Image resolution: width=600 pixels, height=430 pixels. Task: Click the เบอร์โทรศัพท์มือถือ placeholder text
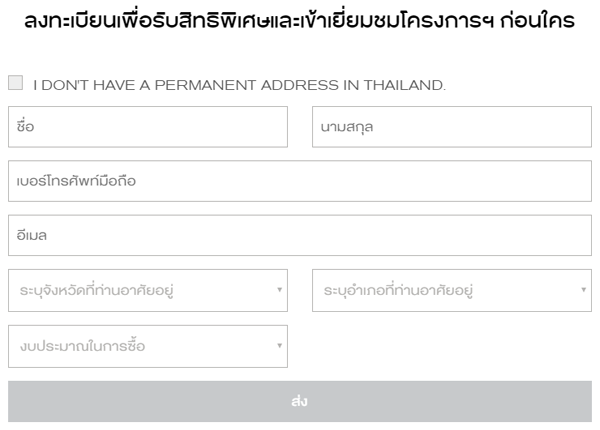tap(77, 181)
